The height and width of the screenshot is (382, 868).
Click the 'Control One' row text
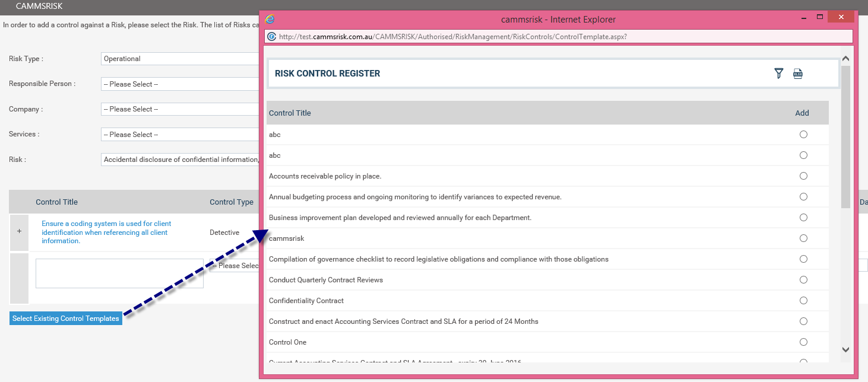point(288,342)
